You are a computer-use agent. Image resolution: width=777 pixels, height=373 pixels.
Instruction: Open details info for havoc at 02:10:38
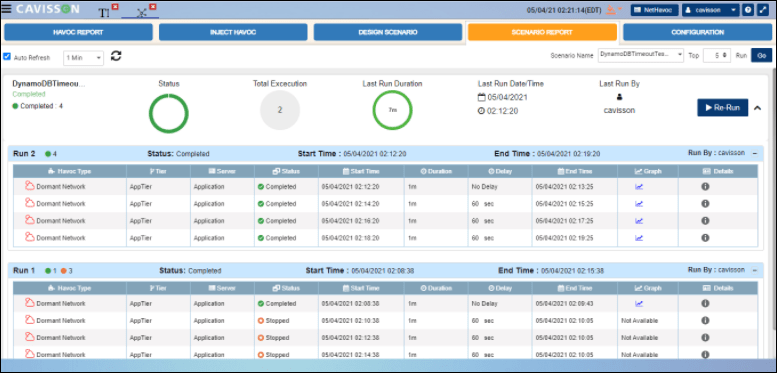pyautogui.click(x=705, y=320)
